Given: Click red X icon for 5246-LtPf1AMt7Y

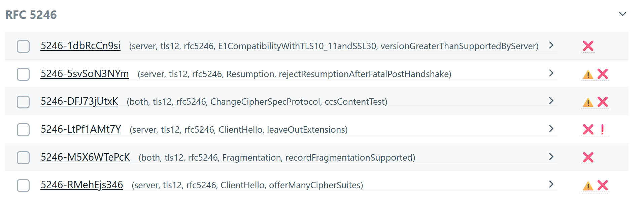Looking at the screenshot, I should click(x=588, y=129).
